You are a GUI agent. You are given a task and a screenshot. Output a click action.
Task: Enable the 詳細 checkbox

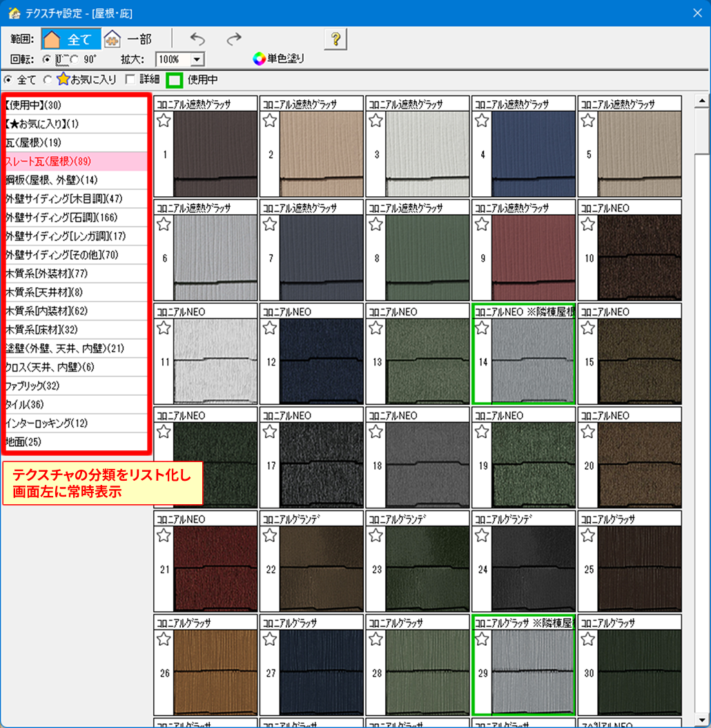point(130,79)
